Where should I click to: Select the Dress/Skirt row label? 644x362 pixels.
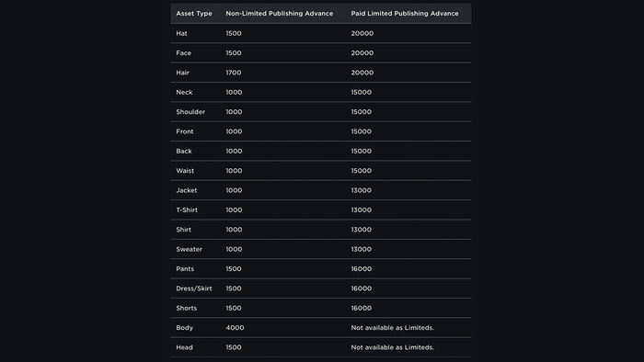coord(194,288)
